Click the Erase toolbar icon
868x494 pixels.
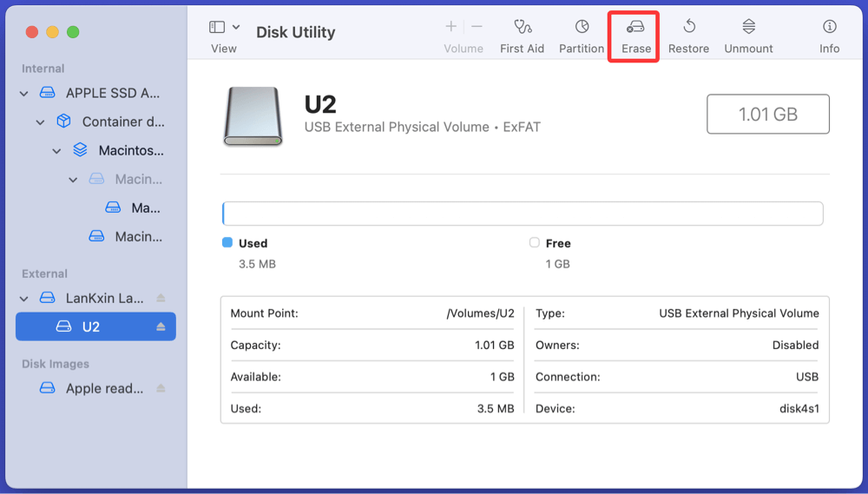[635, 28]
